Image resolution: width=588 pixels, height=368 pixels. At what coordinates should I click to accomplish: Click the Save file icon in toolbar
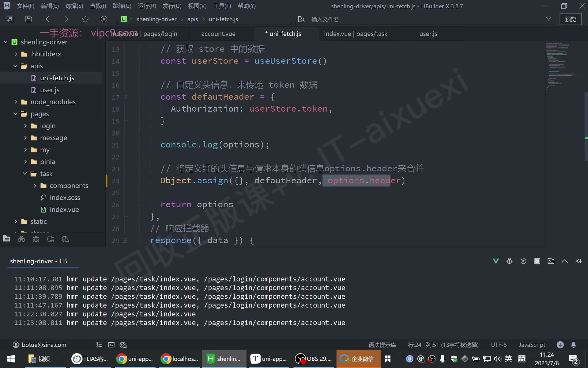pos(28,19)
